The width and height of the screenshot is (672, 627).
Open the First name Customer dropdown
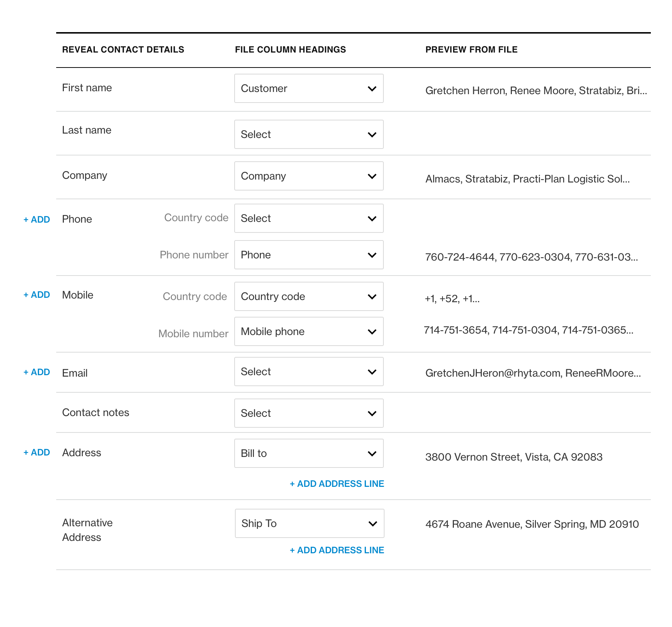309,88
